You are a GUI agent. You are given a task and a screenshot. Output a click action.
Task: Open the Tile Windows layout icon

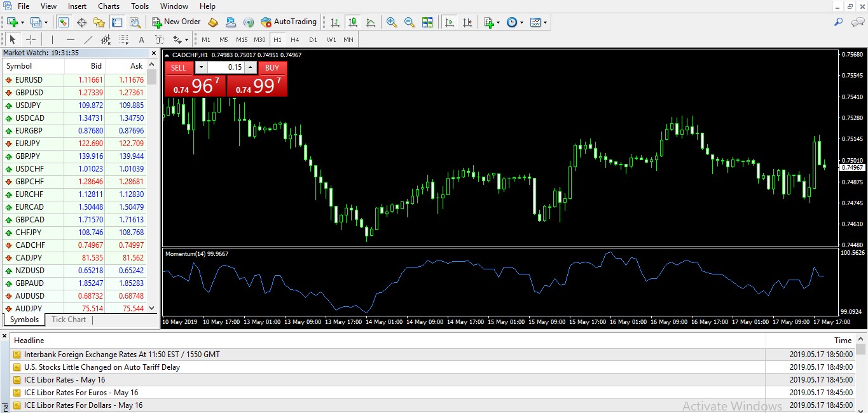pyautogui.click(x=427, y=22)
